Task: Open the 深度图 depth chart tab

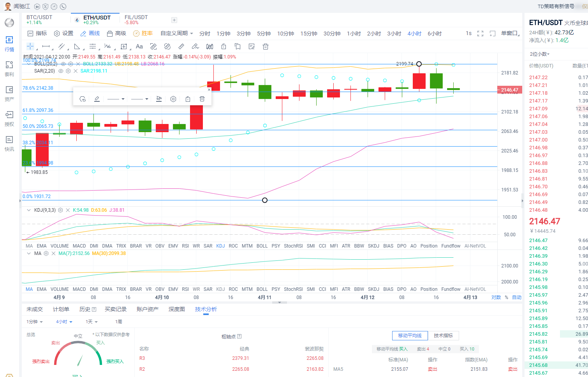Action: 176,309
